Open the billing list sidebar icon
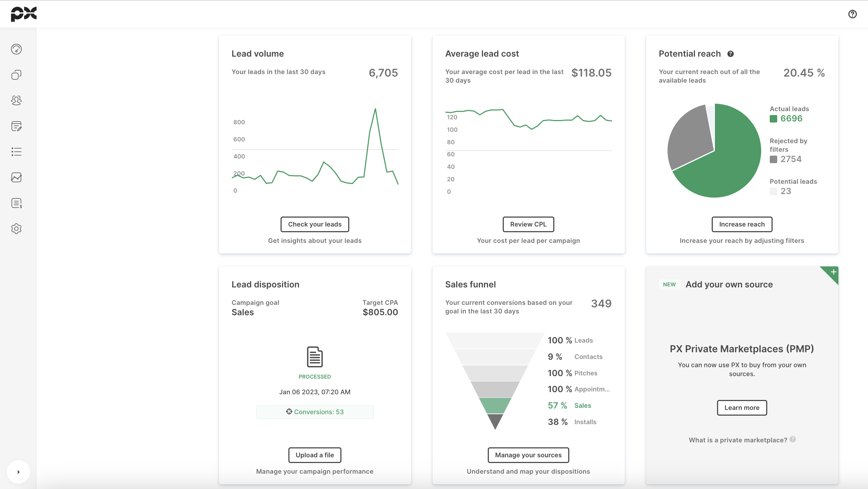This screenshot has width=868, height=489. pos(16,203)
